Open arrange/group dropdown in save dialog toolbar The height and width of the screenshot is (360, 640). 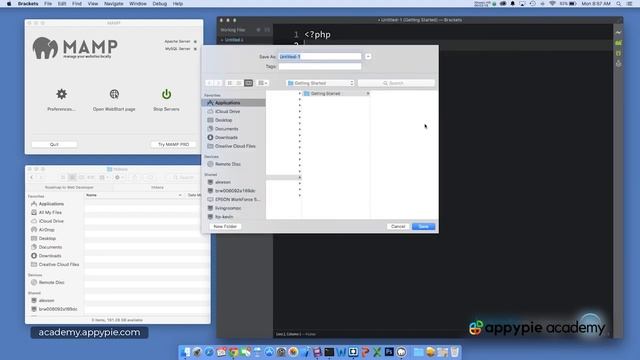[x=263, y=83]
